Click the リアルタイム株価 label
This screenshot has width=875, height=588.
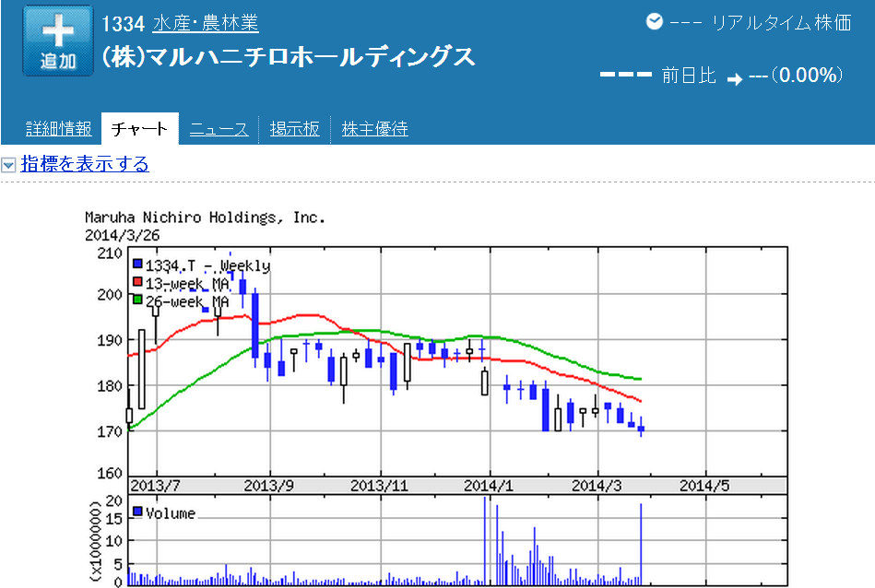pos(782,23)
